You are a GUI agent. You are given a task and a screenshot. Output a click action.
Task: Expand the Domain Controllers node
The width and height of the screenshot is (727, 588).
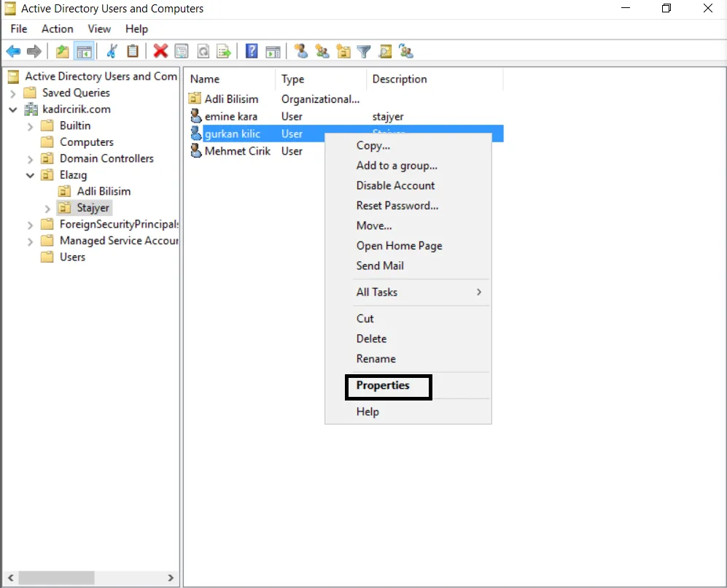30,159
